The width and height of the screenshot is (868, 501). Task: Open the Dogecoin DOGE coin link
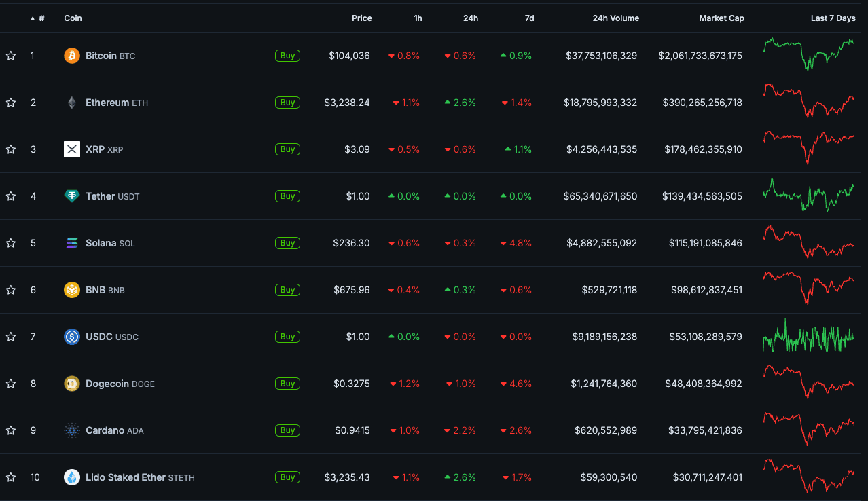pos(120,384)
